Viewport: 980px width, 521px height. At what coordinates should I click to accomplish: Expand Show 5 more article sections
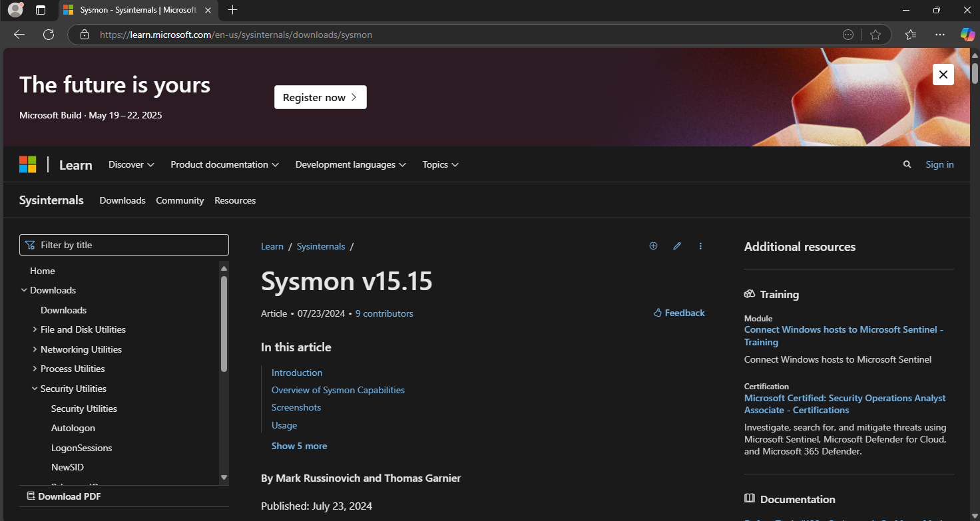coord(299,446)
